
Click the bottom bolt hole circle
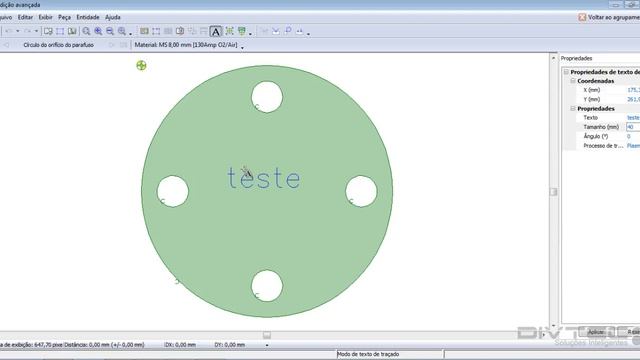267,286
